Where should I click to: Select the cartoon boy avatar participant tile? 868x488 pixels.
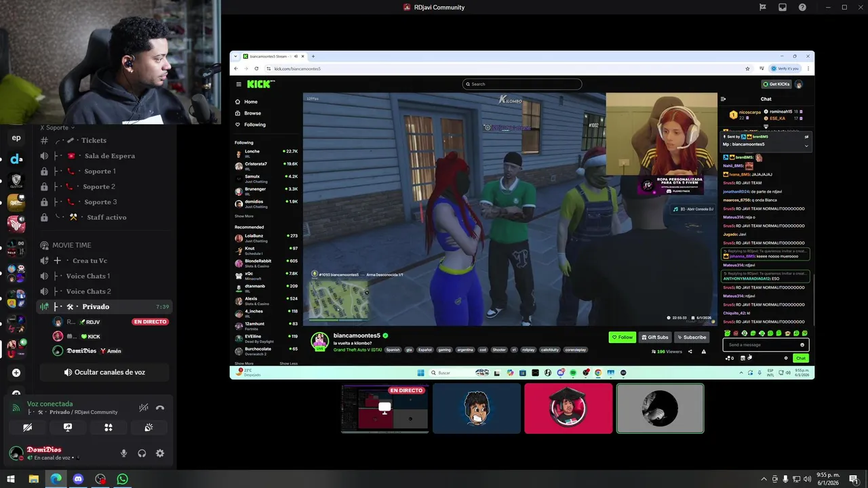(477, 409)
